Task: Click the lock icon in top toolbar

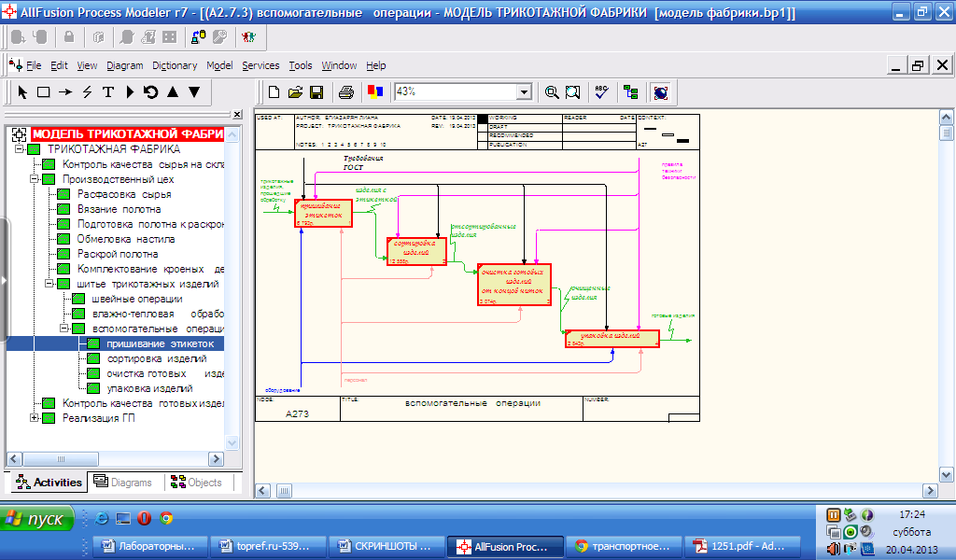Action: pyautogui.click(x=69, y=37)
